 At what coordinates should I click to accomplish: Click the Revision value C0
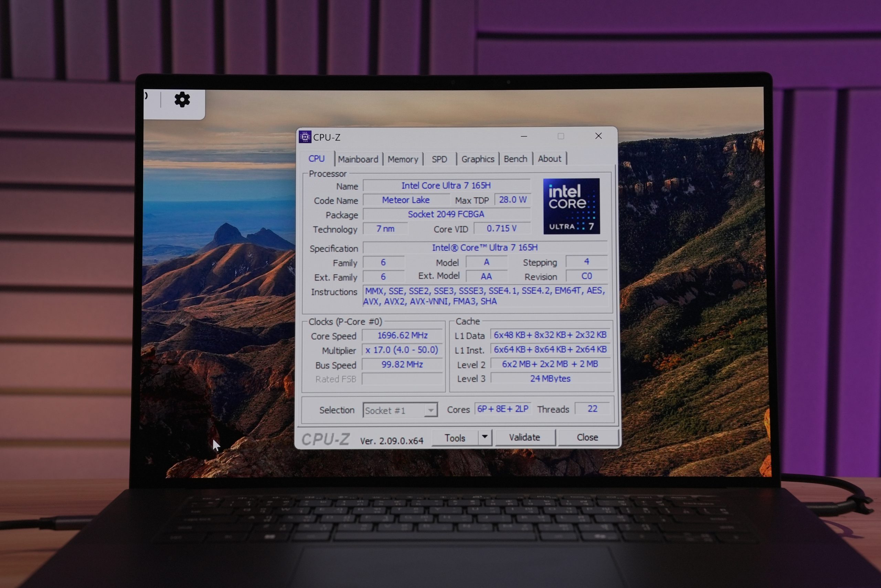coord(586,276)
